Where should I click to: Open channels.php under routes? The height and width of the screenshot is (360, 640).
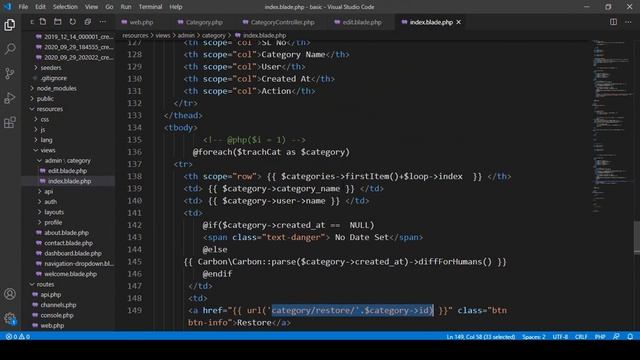(x=58, y=305)
